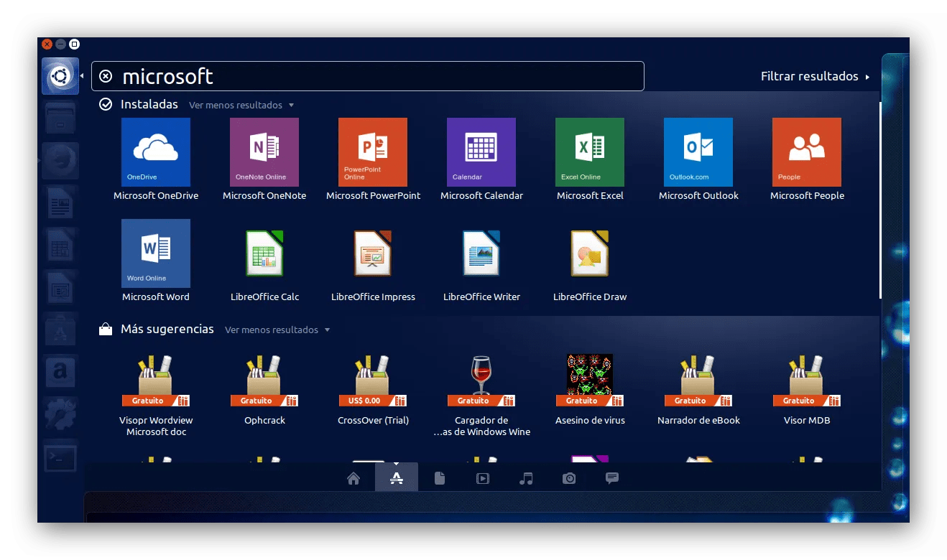Select Narrador de eBook suggestion
The width and height of the screenshot is (947, 560).
[698, 381]
